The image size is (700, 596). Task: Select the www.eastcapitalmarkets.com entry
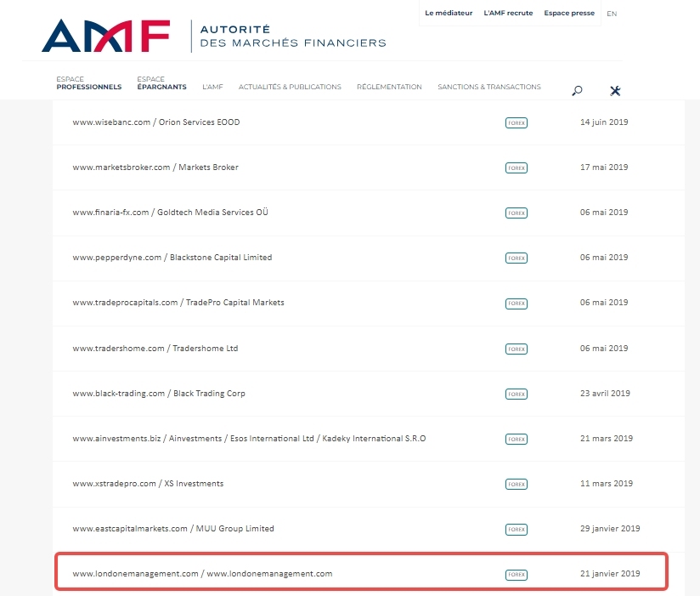click(x=173, y=529)
